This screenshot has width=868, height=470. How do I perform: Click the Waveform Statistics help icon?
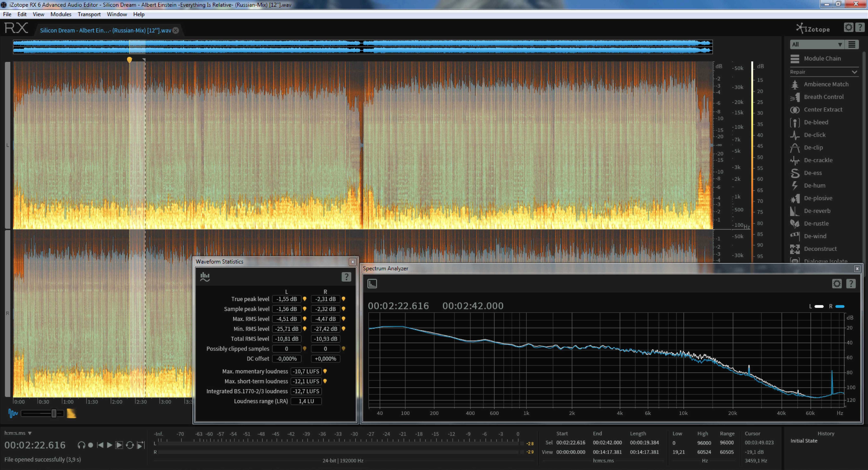tap(346, 277)
